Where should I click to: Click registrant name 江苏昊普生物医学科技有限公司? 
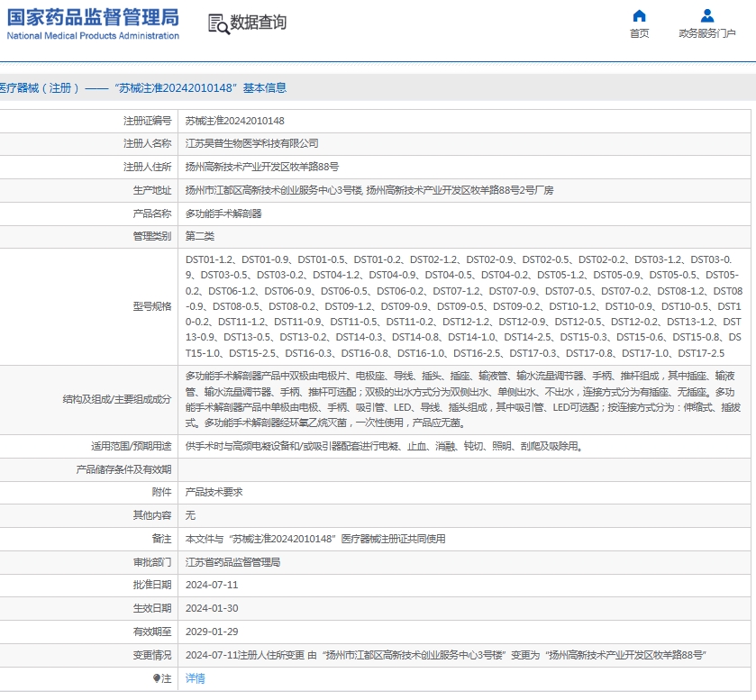251,143
